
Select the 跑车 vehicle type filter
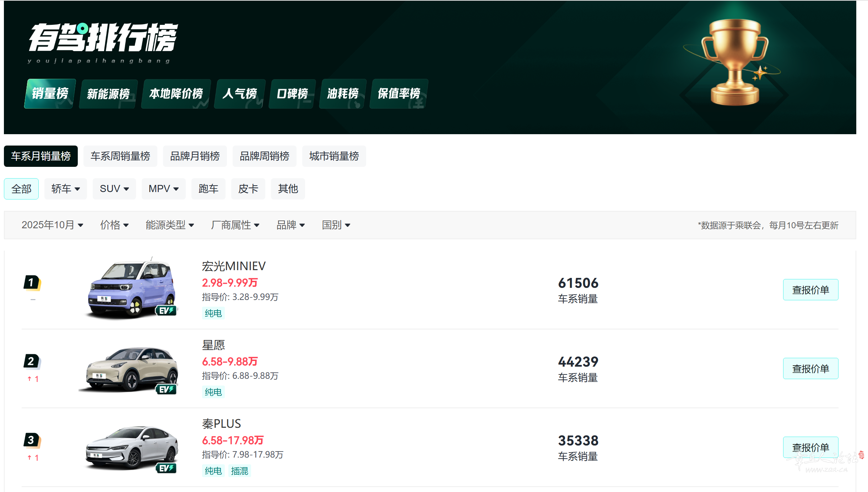point(208,189)
